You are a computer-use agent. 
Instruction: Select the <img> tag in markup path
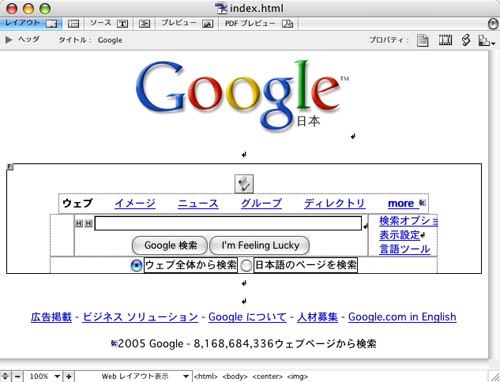[297, 377]
